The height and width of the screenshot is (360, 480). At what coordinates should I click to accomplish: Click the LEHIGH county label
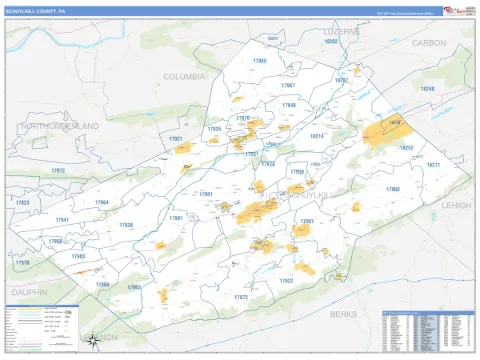click(456, 205)
